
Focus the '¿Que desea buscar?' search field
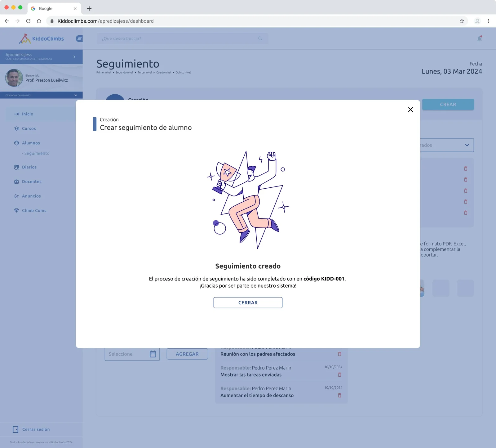[x=182, y=38]
